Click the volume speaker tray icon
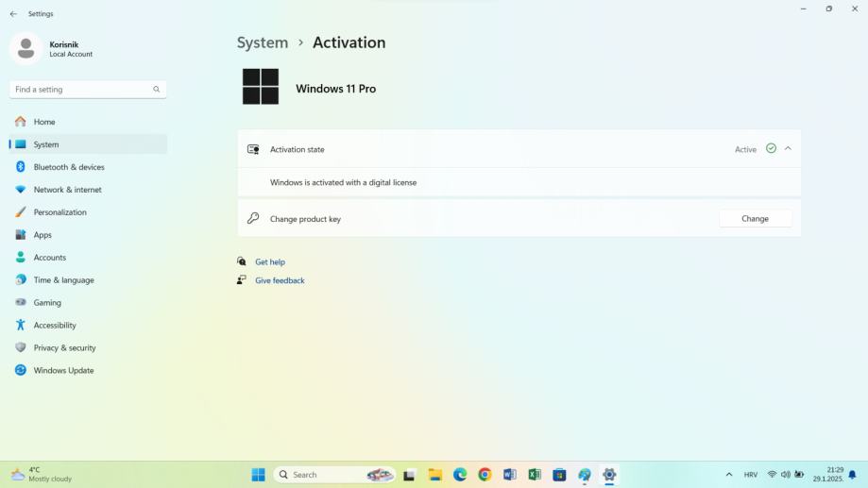This screenshot has height=488, width=868. point(786,475)
